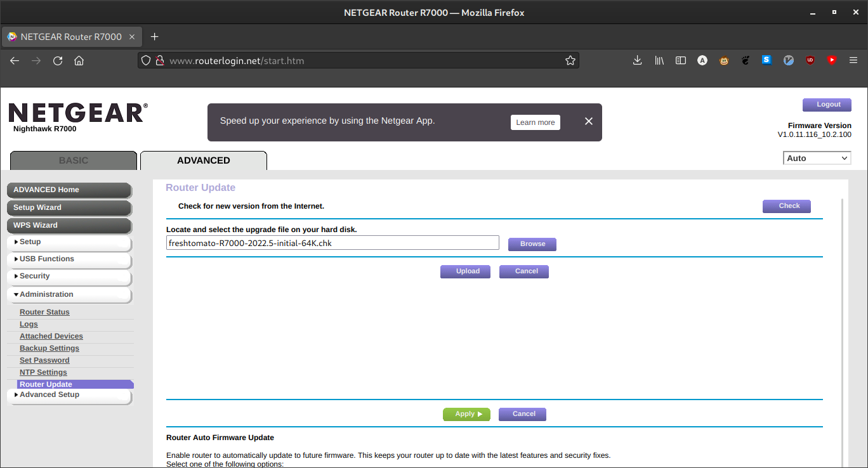
Task: Click the page vertical scrollbar
Action: pos(843,333)
